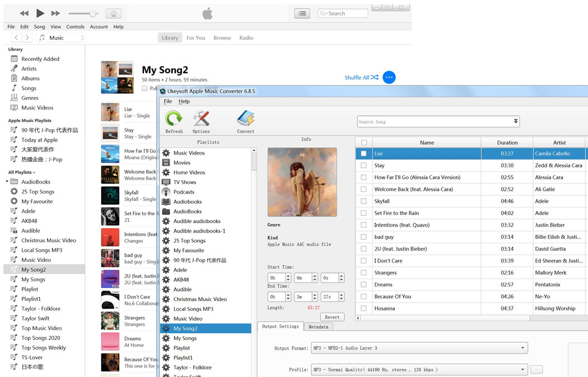Open Music Videos in iTunes sidebar
This screenshot has width=588, height=377.
click(37, 107)
